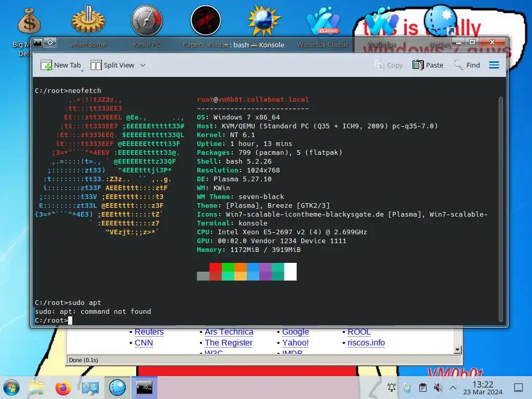This screenshot has width=532, height=399.
Task: Open The Register link in NetSurf
Action: [229, 343]
